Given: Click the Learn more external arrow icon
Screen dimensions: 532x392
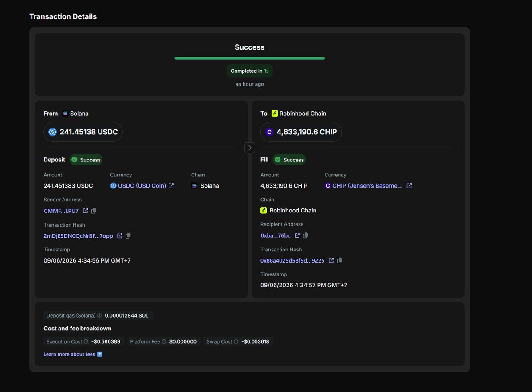Looking at the screenshot, I should coord(99,354).
